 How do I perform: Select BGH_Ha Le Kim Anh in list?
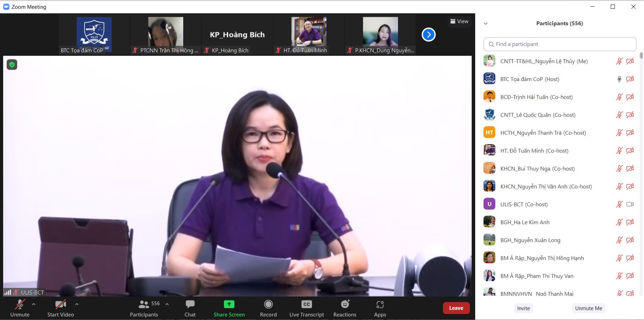tap(525, 222)
